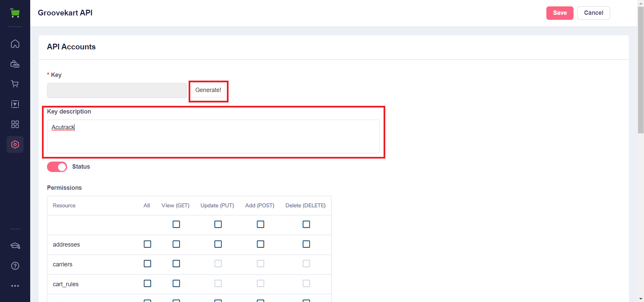Image resolution: width=644 pixels, height=302 pixels.
Task: Click the Resource column header
Action: pyautogui.click(x=64, y=206)
